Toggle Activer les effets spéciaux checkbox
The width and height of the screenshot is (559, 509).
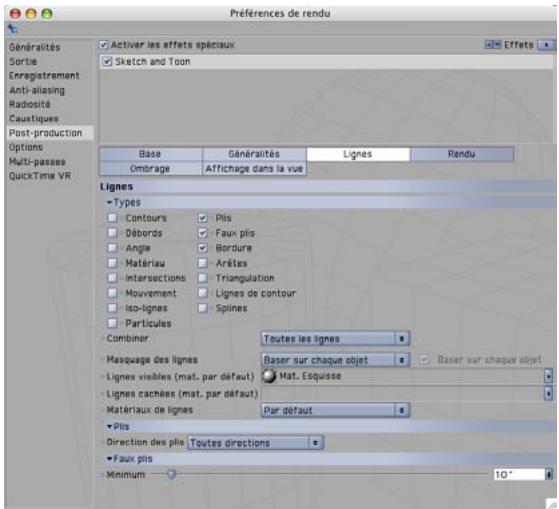pyautogui.click(x=103, y=45)
